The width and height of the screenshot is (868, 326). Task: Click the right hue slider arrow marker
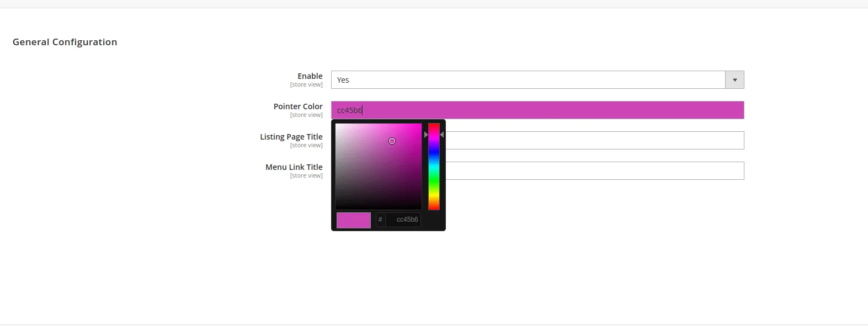pyautogui.click(x=442, y=135)
